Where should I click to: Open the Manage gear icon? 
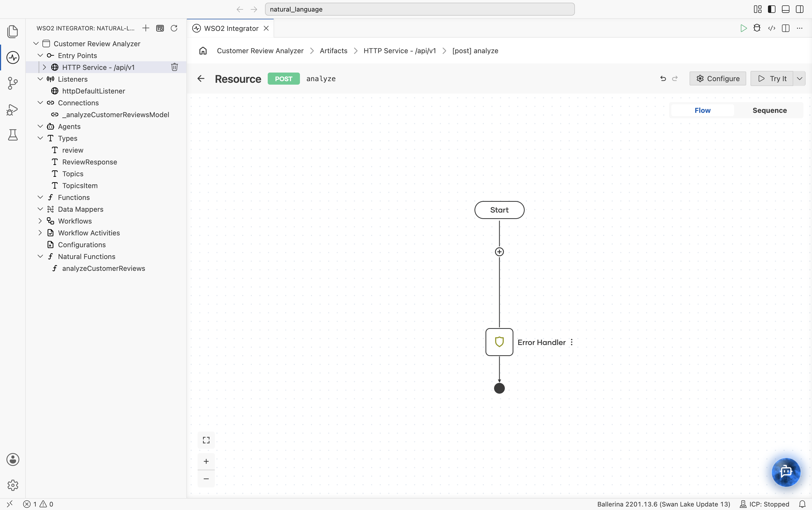13,485
